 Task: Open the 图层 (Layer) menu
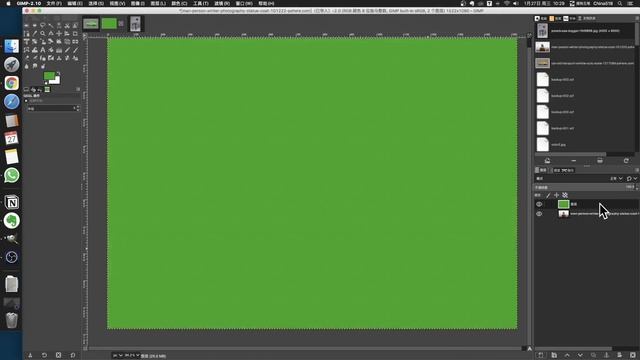click(158, 3)
